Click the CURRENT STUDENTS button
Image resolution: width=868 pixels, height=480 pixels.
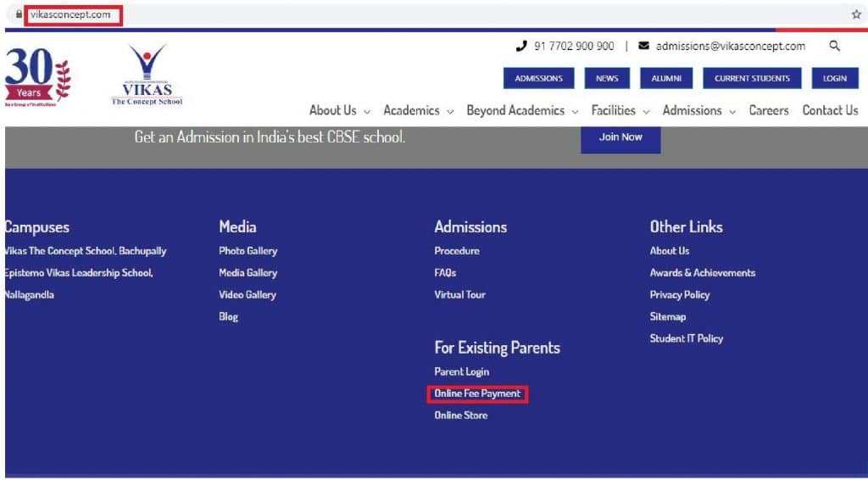click(752, 78)
